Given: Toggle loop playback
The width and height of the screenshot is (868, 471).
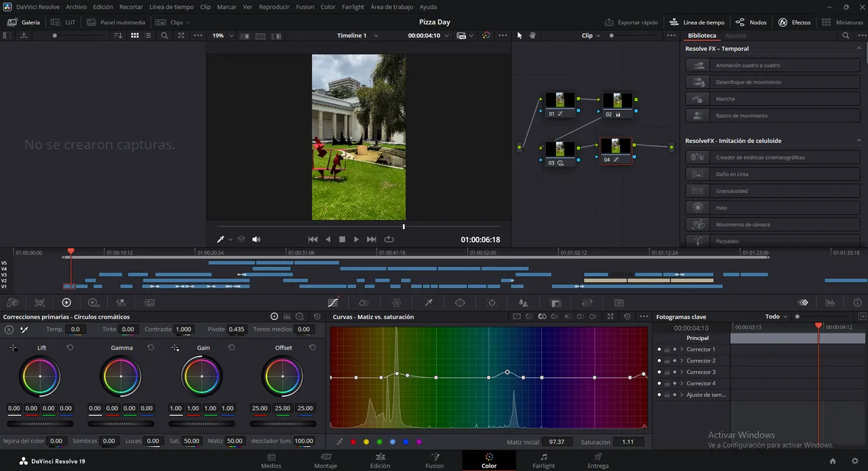Looking at the screenshot, I should 389,239.
